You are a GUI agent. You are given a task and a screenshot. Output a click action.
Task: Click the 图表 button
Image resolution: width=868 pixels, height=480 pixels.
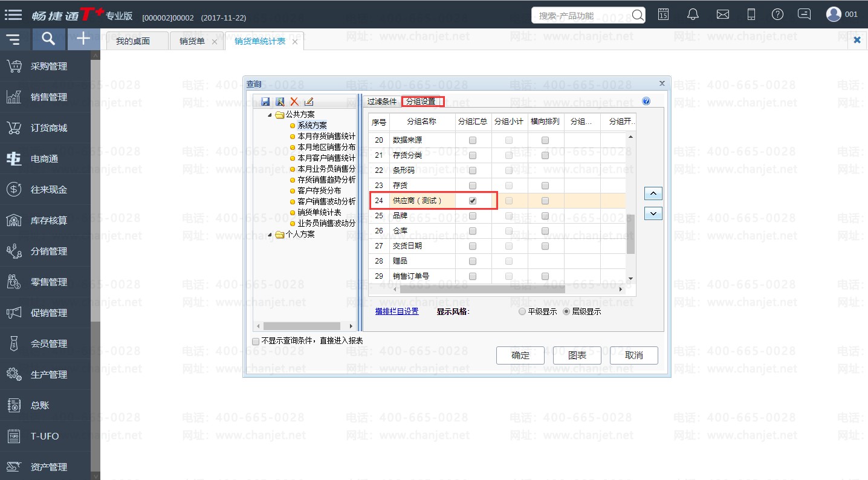point(577,355)
